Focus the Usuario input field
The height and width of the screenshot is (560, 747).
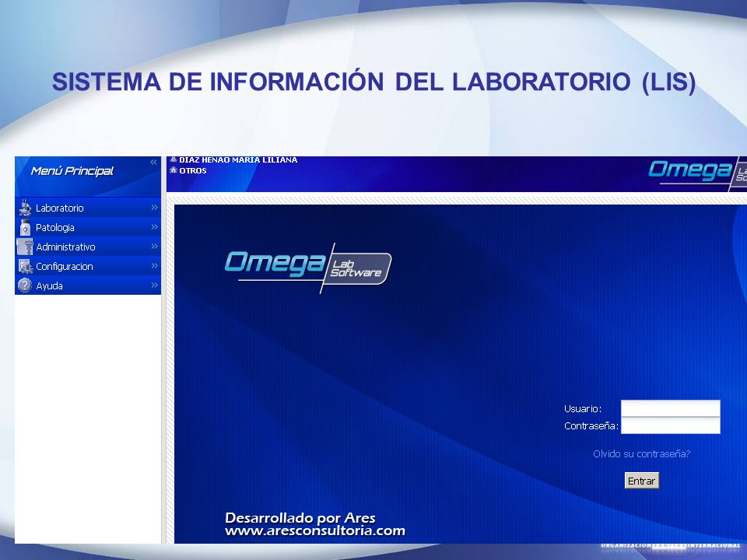point(670,408)
